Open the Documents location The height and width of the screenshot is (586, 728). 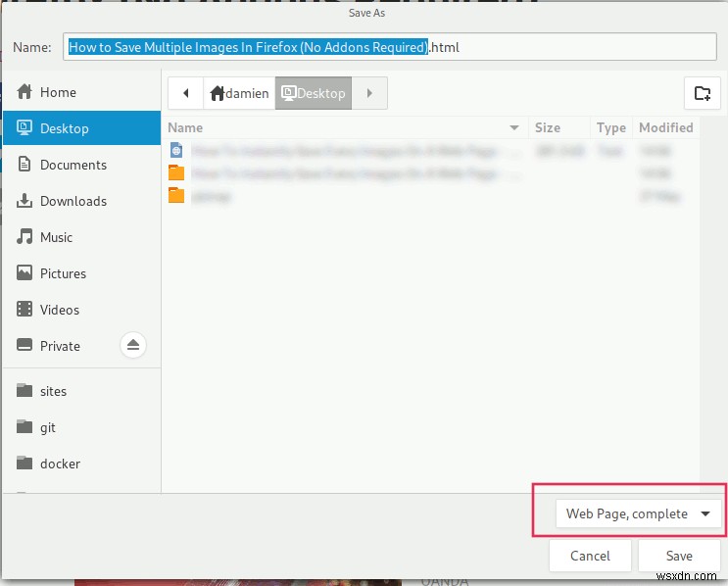tap(81, 165)
